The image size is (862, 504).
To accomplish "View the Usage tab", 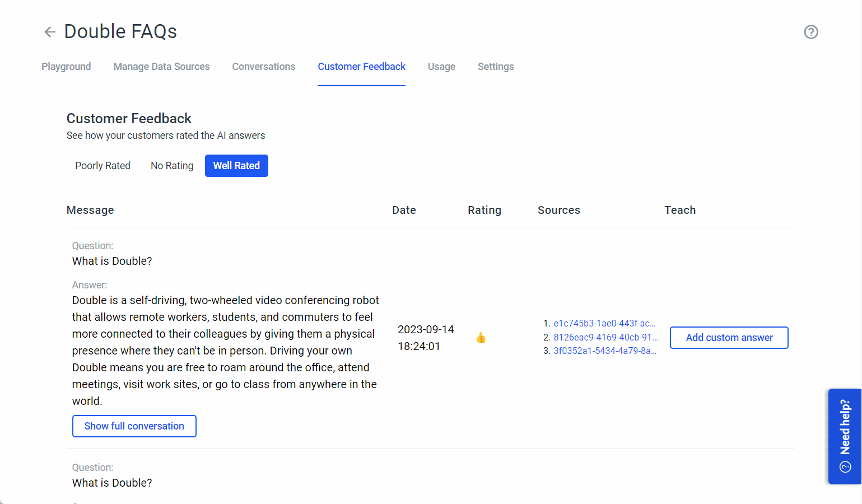I will click(441, 67).
